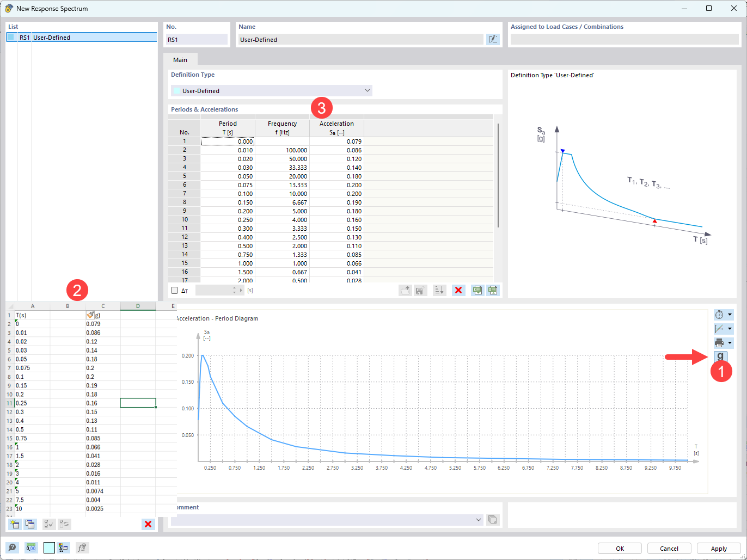The width and height of the screenshot is (747, 560).
Task: Import spectrum values from Excel file
Action: point(493,290)
